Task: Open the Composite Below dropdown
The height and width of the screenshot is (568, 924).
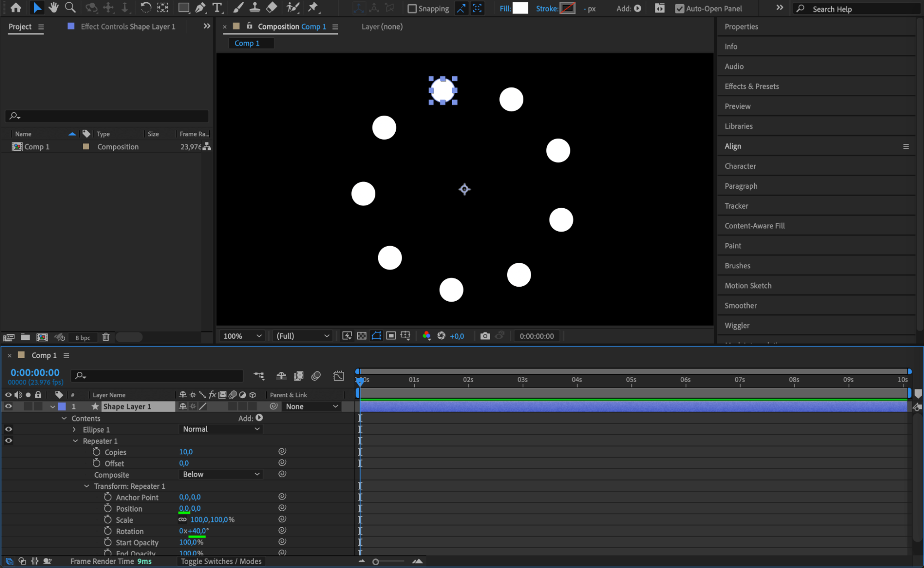Action: (x=220, y=475)
